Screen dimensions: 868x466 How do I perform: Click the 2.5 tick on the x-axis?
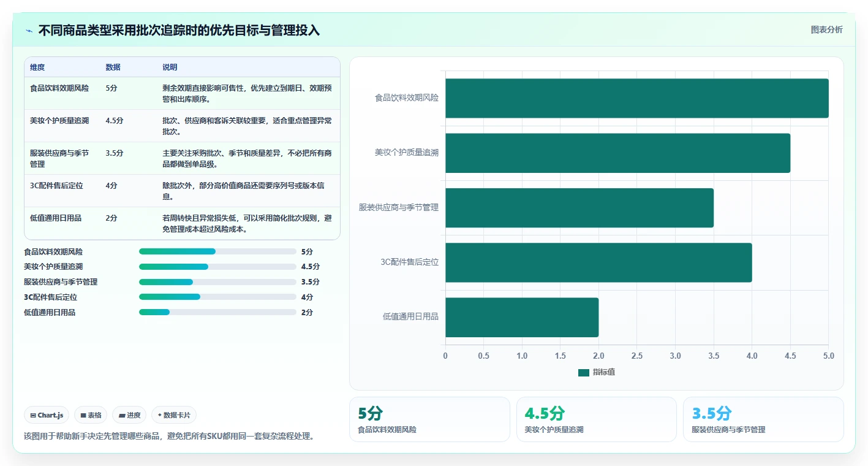tap(636, 356)
